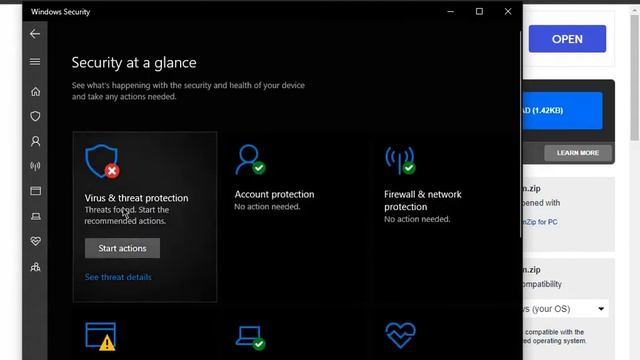Click the Start actions button

coord(122,248)
